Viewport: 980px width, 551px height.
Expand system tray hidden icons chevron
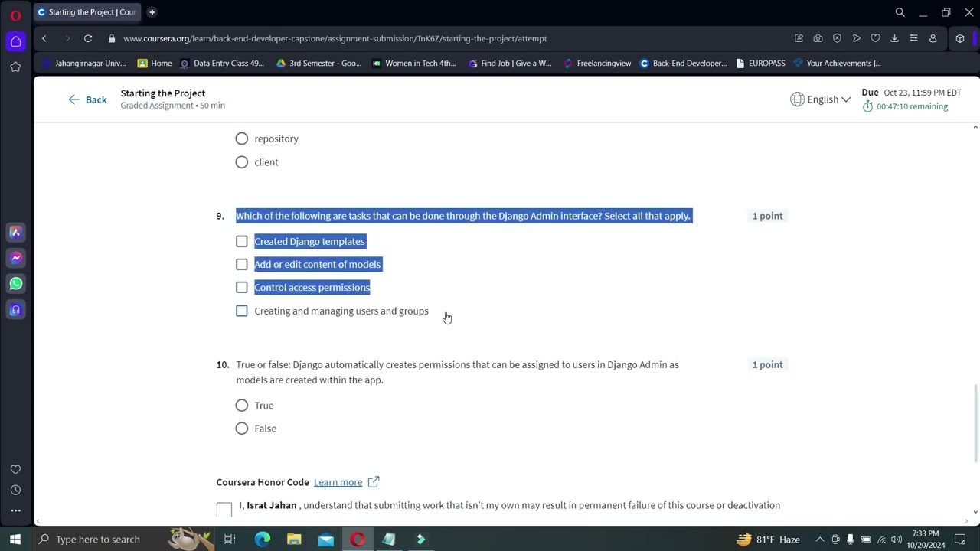(820, 540)
